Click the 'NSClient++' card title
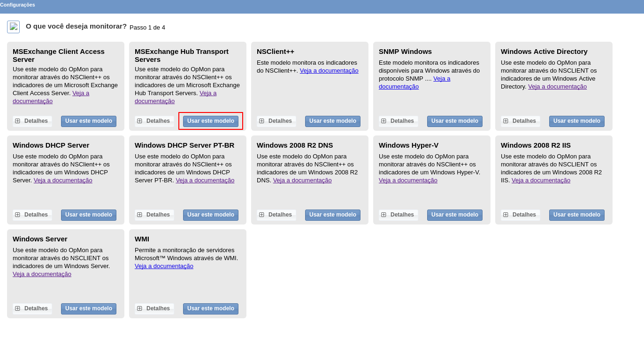Viewport: 644px width, 337px height. (x=276, y=52)
